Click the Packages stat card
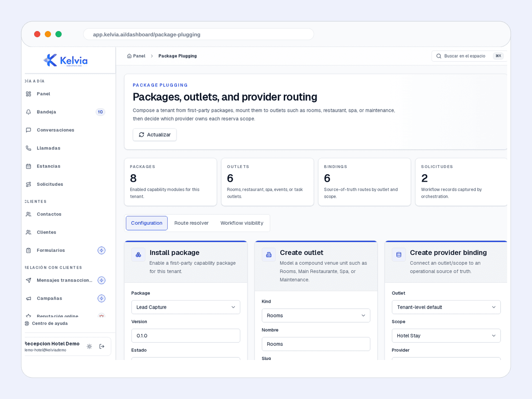Viewport: 532px width, 399px height. click(171, 182)
